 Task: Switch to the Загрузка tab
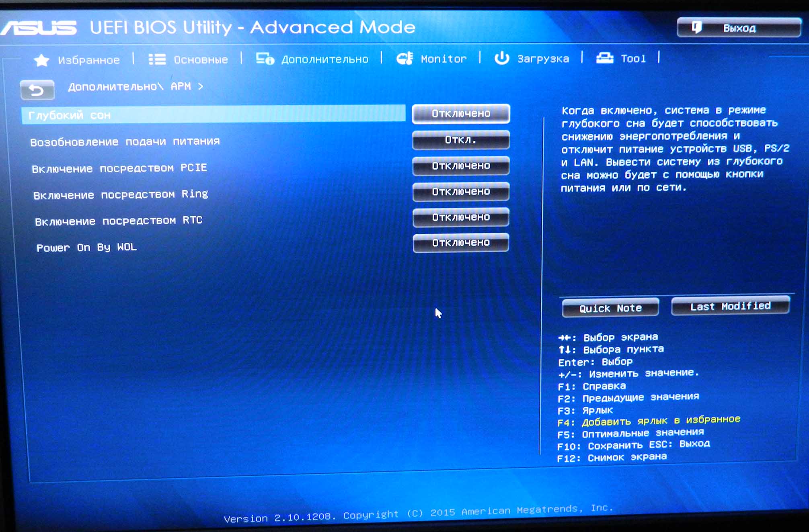click(542, 59)
